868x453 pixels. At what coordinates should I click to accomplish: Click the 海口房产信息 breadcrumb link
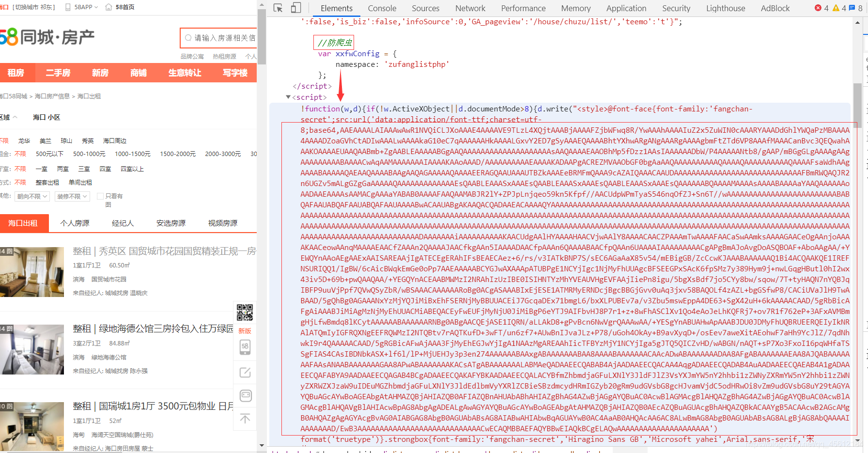coord(52,96)
